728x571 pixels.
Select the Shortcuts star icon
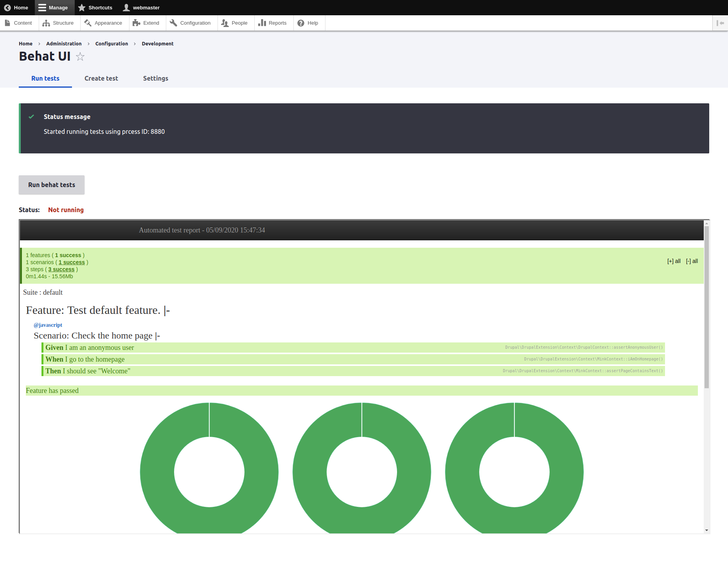pyautogui.click(x=82, y=7)
